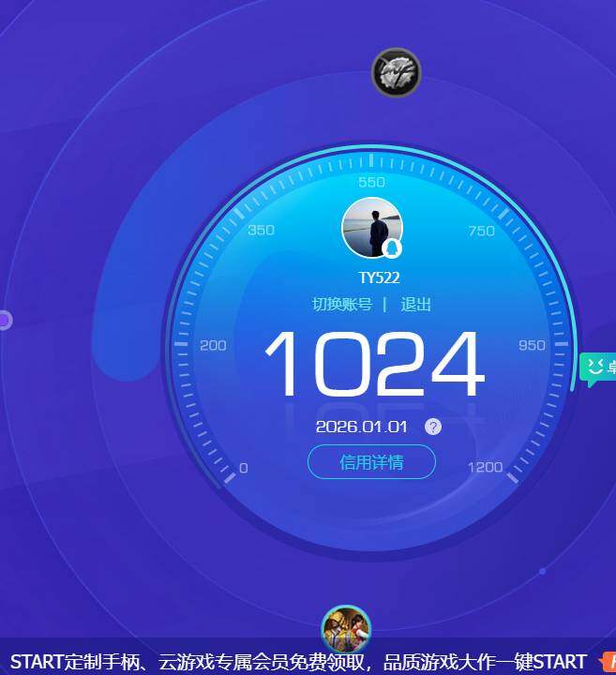The image size is (616, 675).
Task: Click the 550 gauge scale label
Action: [371, 182]
